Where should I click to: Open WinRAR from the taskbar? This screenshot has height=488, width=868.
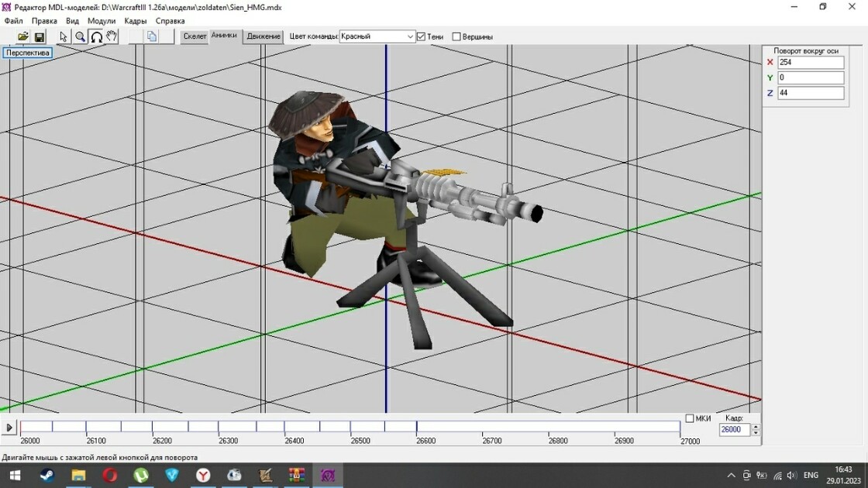(x=297, y=476)
